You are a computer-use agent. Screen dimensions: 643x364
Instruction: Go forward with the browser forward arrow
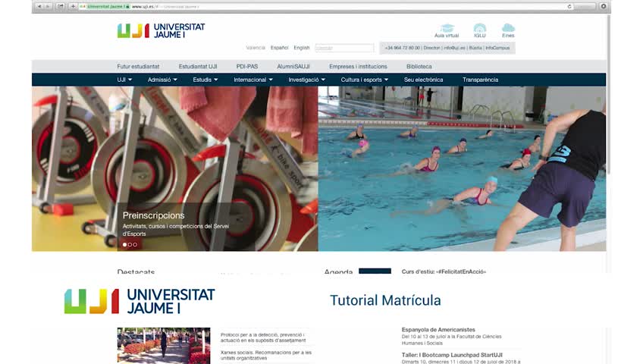pos(48,7)
